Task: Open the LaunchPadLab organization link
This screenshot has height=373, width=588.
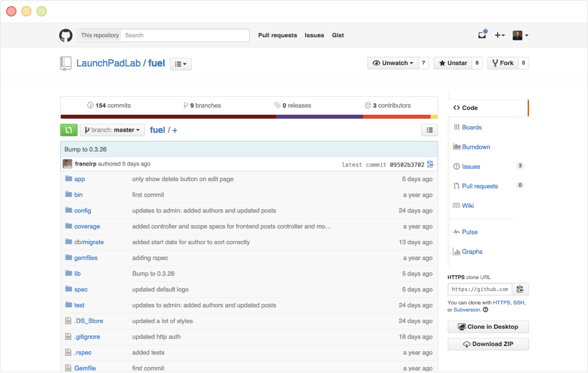Action: click(108, 63)
